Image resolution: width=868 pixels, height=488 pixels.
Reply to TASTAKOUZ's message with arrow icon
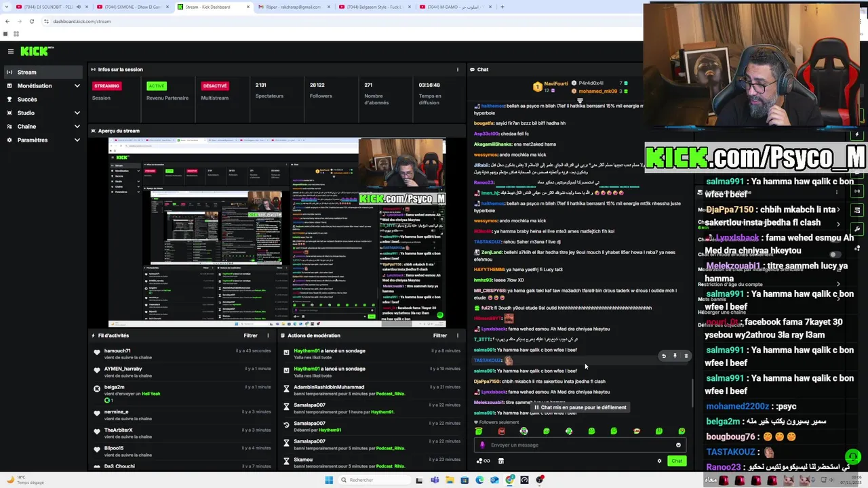click(664, 356)
